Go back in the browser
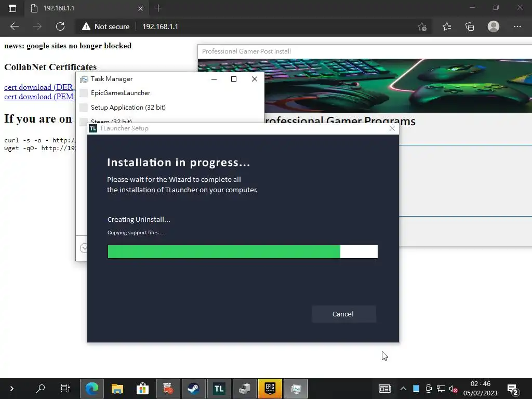Viewport: 532px width, 399px height. coord(14,26)
